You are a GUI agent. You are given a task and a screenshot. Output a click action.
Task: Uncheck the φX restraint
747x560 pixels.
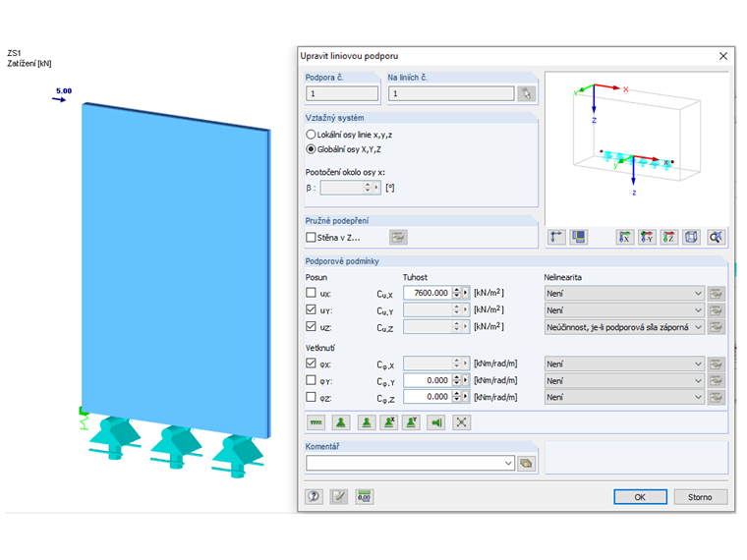pyautogui.click(x=311, y=364)
